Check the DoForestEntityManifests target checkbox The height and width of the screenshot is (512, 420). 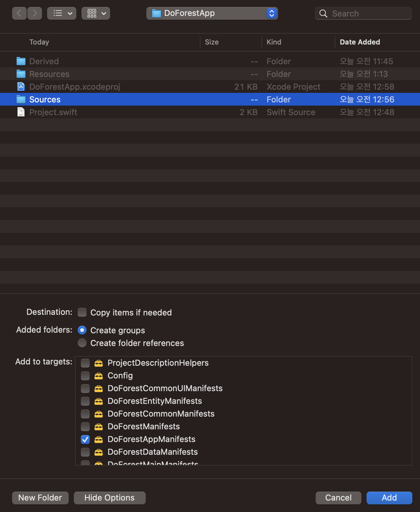[x=85, y=401]
